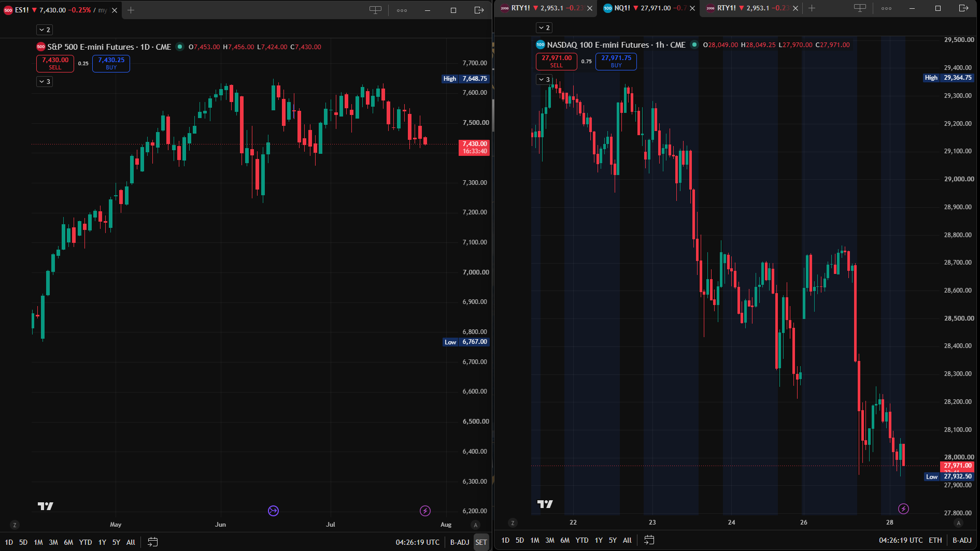The height and width of the screenshot is (551, 980).
Task: Expand the '2' indicator collapse on S&P chart
Action: (x=45, y=30)
